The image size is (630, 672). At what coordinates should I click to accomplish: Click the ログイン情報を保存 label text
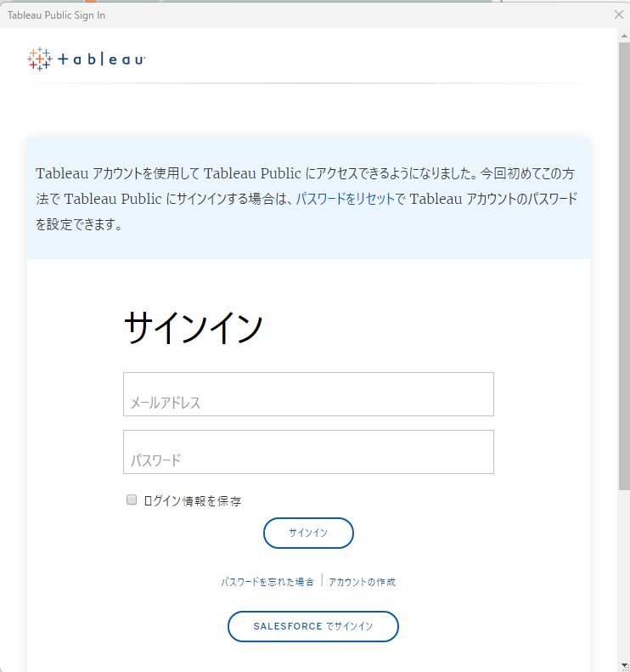tap(193, 501)
